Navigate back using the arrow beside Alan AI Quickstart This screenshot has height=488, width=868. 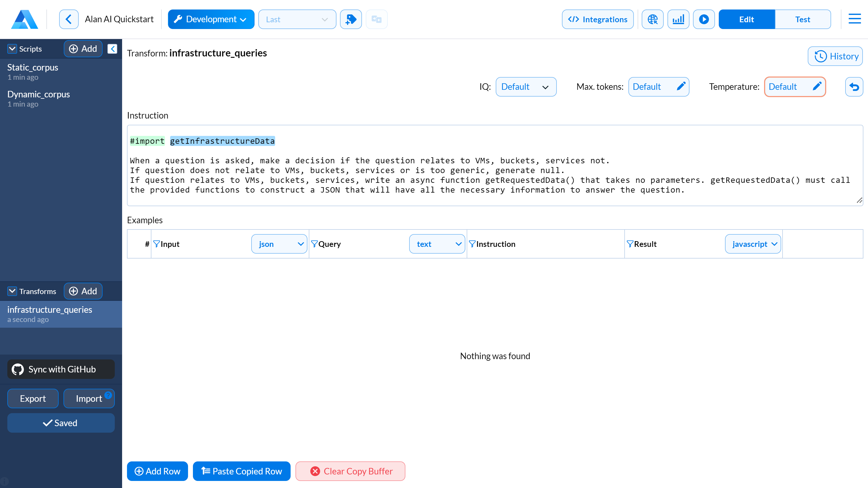click(x=69, y=19)
